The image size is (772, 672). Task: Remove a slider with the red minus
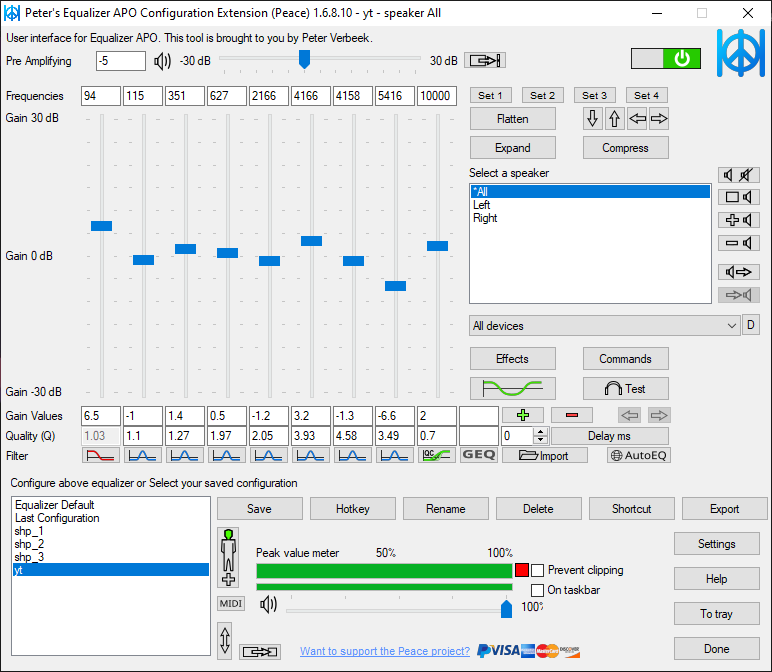pos(572,415)
